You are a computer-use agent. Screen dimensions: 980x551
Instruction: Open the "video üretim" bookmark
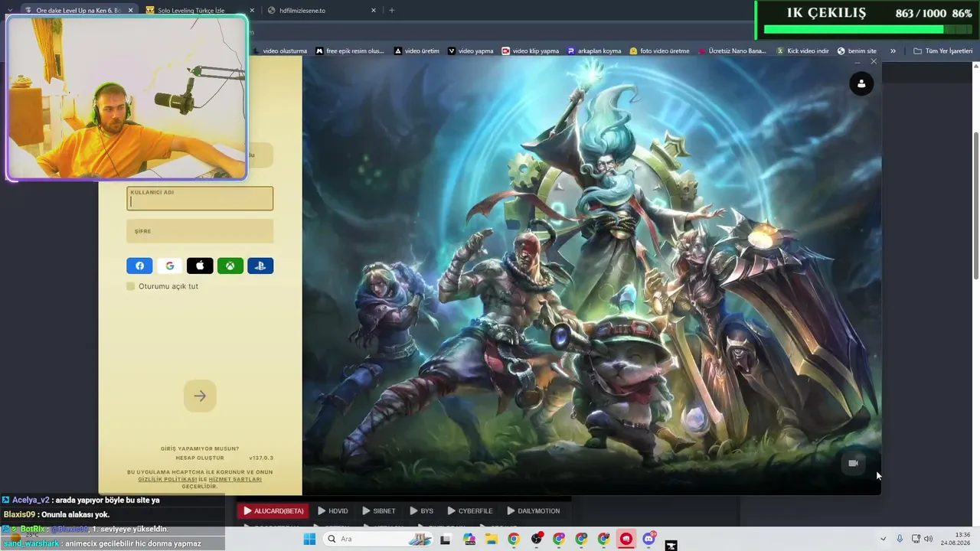tap(416, 51)
